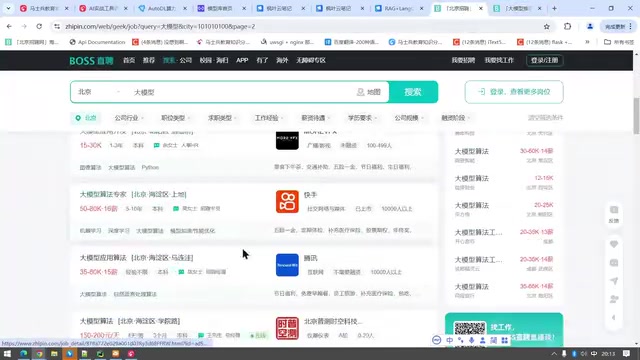640x360 pixels.
Task: Open the 大模型应用算法 job listing title
Action: point(103,258)
